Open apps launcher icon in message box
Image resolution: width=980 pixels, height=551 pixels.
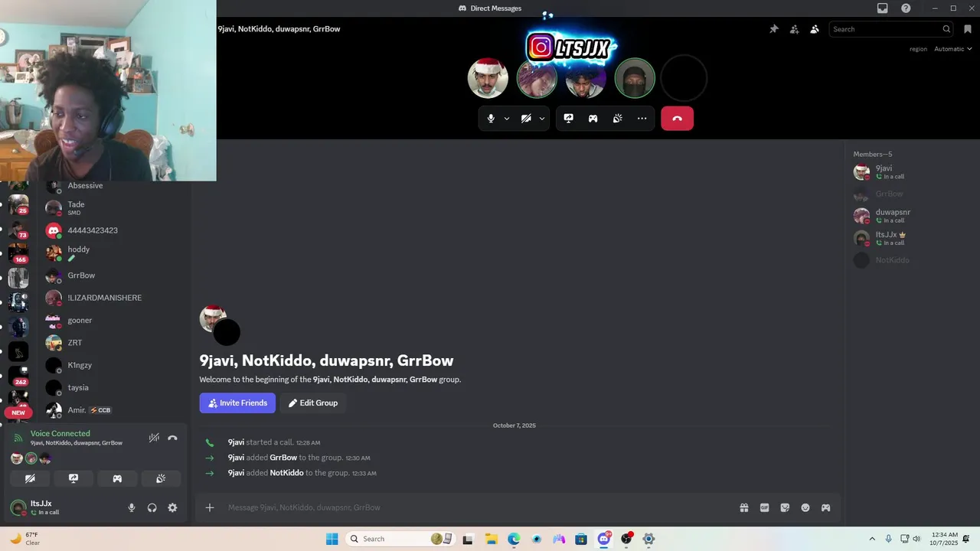click(x=825, y=507)
